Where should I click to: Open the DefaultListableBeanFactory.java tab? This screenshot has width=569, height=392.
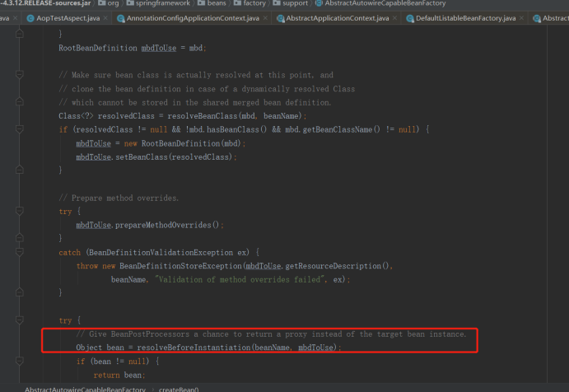465,18
